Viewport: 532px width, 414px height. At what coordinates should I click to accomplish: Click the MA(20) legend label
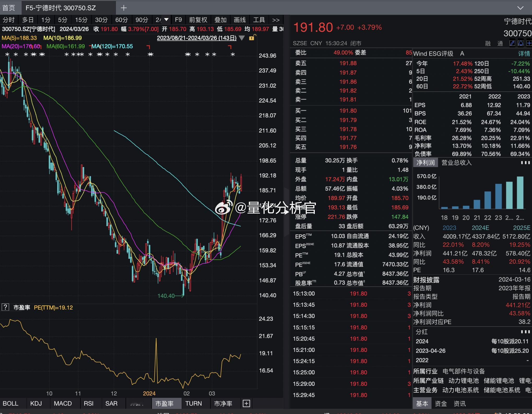tap(21, 46)
